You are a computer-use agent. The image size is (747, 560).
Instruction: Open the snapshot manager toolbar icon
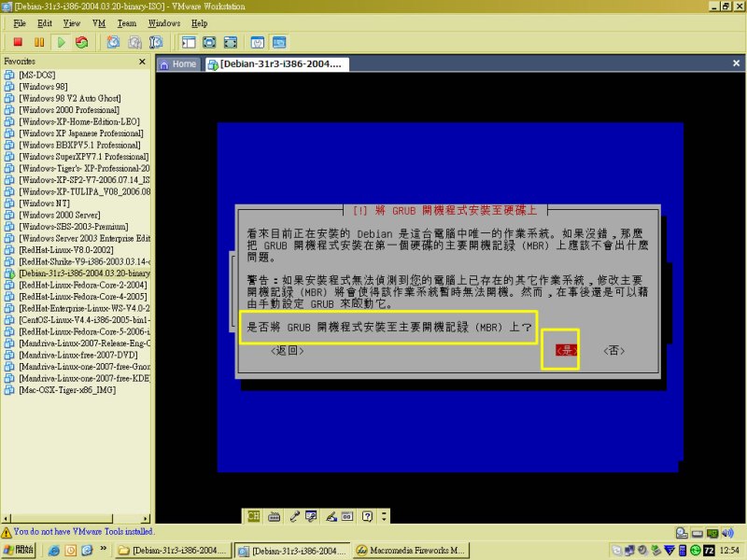pyautogui.click(x=156, y=42)
